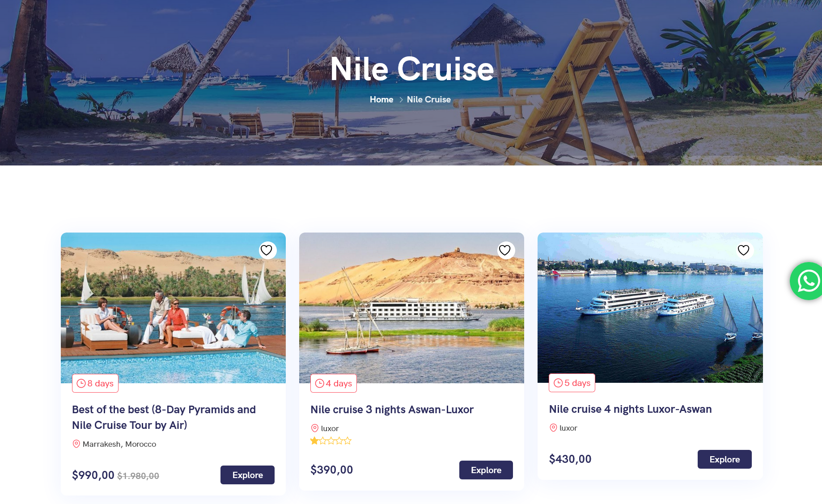Click the 5 days duration badge
Image resolution: width=822 pixels, height=504 pixels.
(x=572, y=383)
